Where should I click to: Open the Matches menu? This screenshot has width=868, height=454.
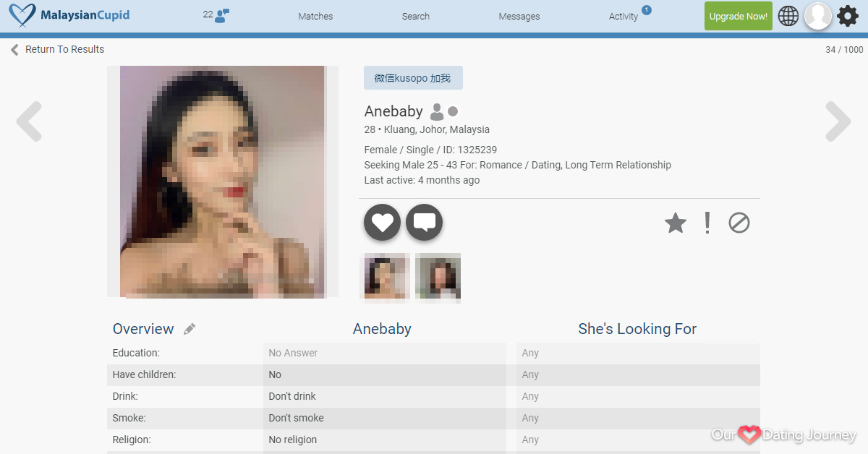315,16
